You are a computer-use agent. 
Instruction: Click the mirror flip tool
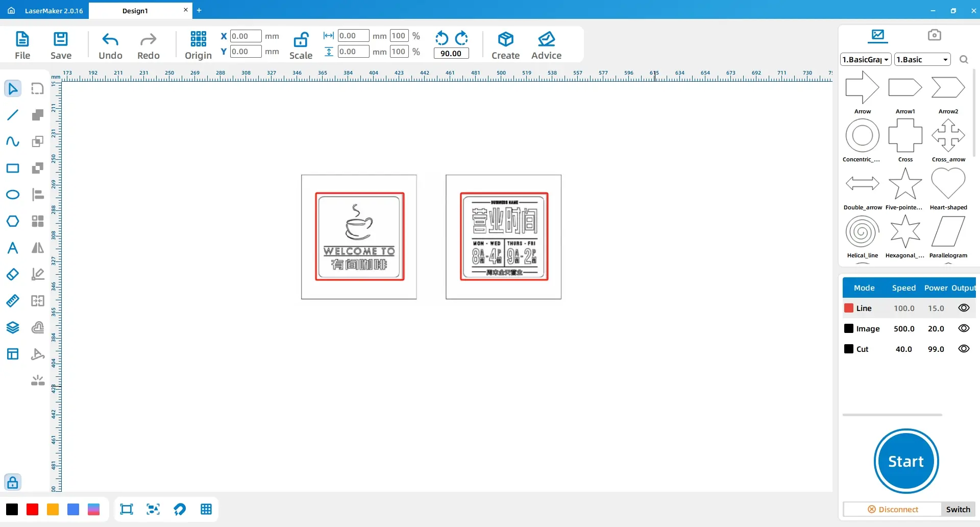click(38, 248)
